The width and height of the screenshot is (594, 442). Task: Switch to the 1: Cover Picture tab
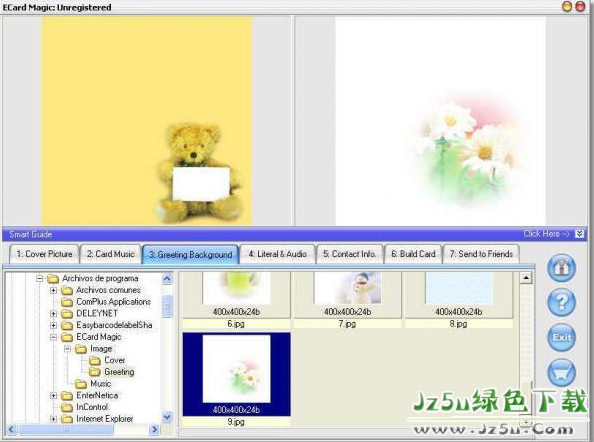pos(44,254)
